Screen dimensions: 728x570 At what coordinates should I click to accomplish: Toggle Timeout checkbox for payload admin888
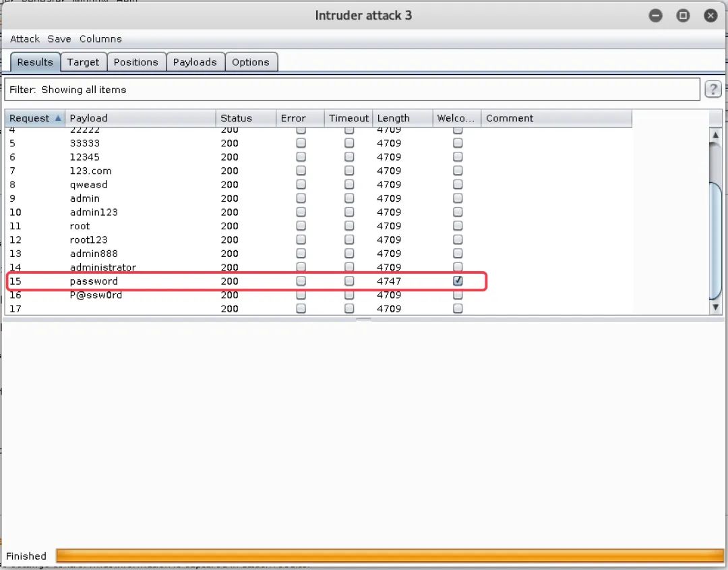pyautogui.click(x=349, y=253)
